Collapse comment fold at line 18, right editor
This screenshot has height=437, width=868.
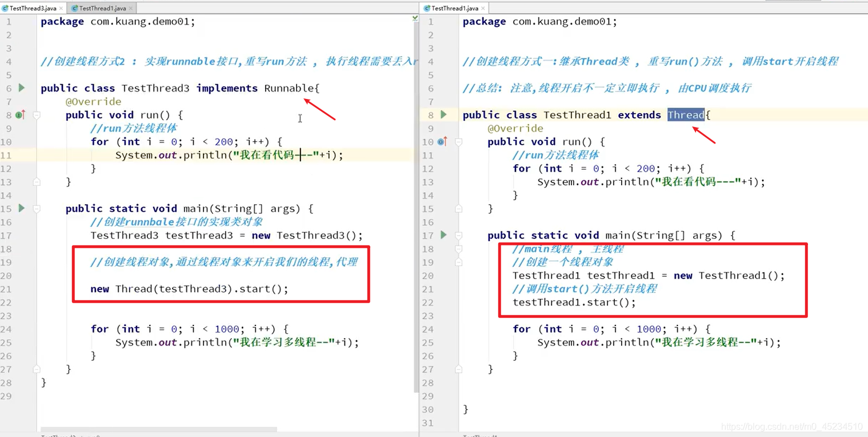pyautogui.click(x=458, y=249)
